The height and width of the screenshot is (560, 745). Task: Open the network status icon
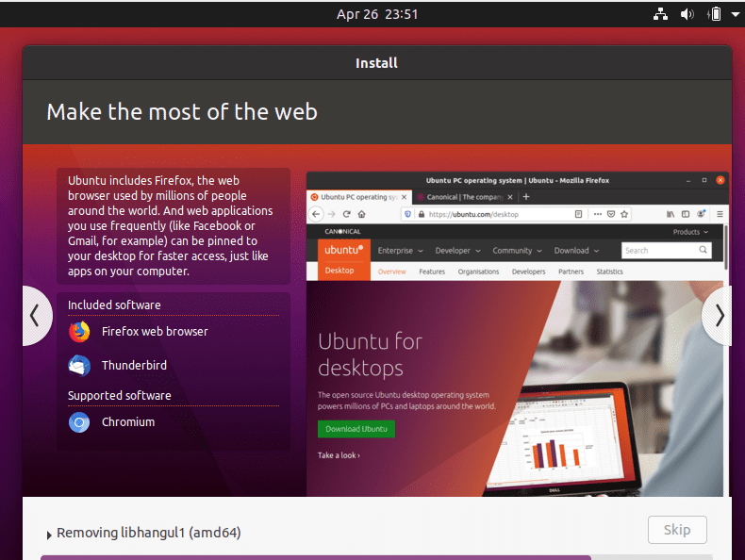660,14
